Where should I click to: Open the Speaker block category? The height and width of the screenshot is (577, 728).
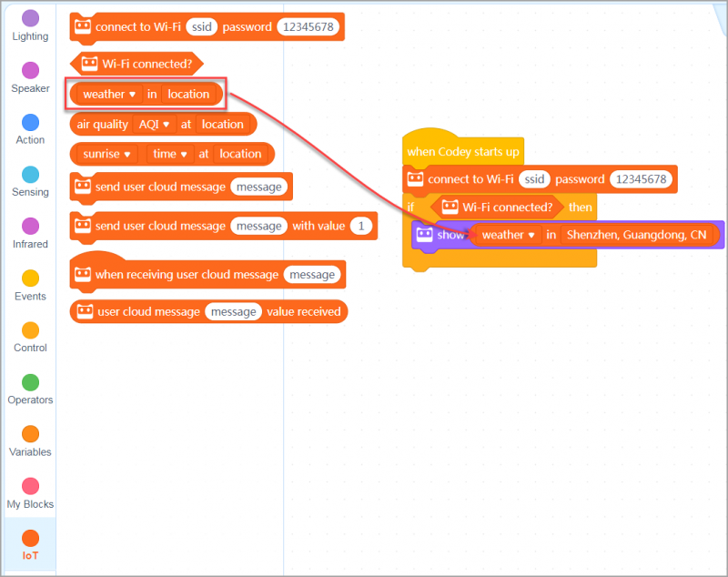[30, 78]
